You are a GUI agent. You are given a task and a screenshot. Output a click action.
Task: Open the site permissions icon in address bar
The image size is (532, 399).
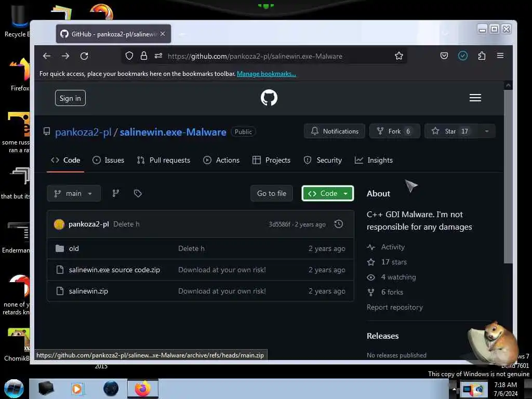pyautogui.click(x=158, y=56)
